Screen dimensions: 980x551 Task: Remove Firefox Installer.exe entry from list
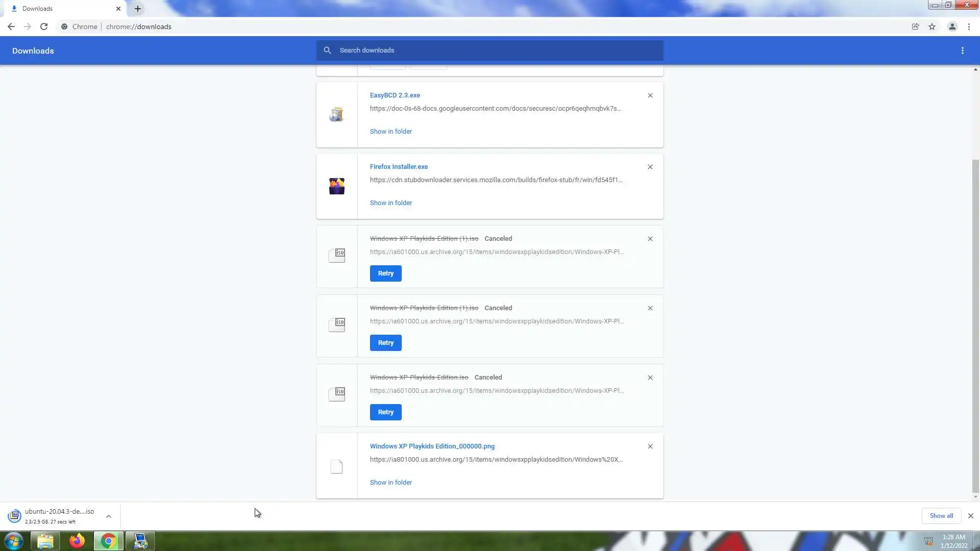tap(650, 167)
